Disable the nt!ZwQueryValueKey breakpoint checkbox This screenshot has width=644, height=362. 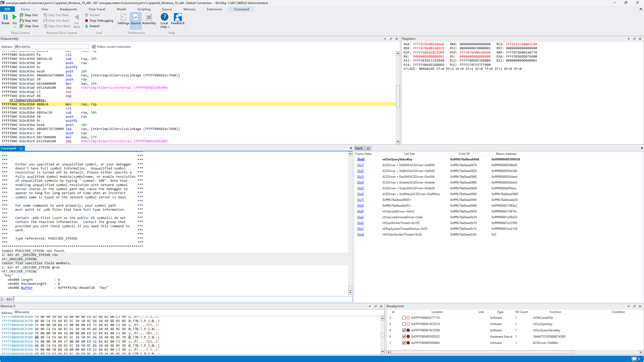click(404, 330)
